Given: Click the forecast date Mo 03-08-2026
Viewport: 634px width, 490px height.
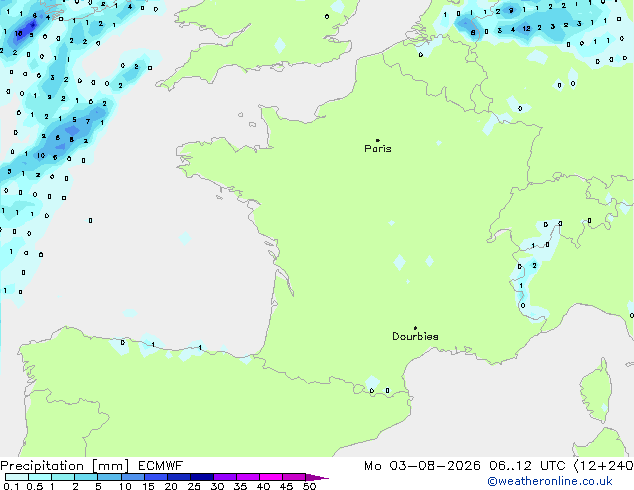Looking at the screenshot, I should tap(423, 466).
